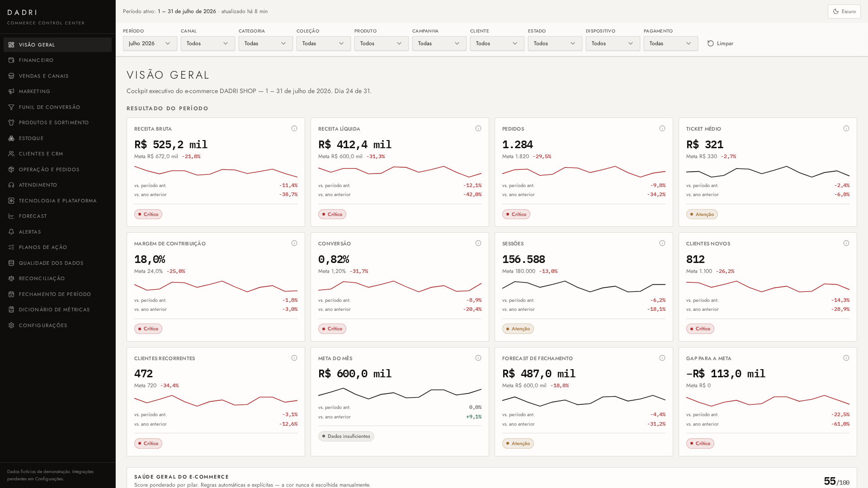Select Clientes e CRM menu item
868x488 pixels.
(x=57, y=154)
